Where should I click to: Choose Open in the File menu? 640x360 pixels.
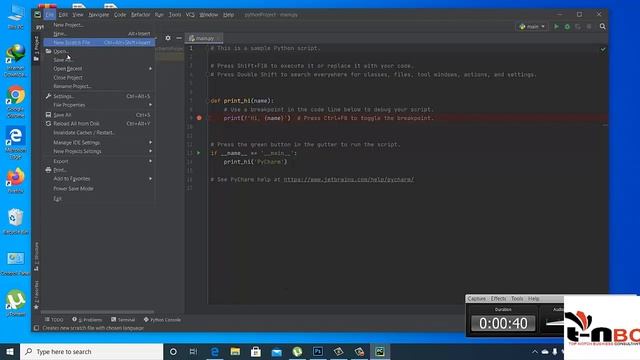point(99,51)
